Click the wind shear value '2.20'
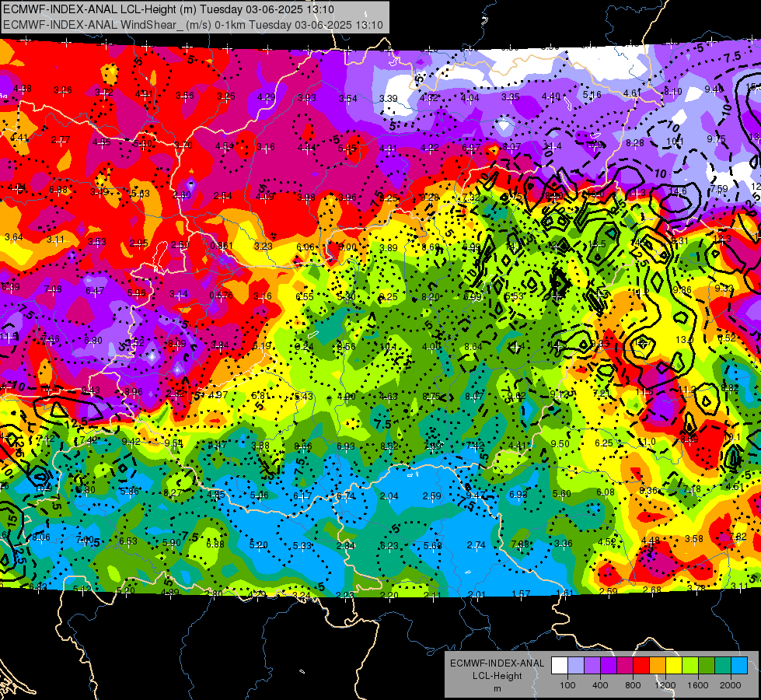This screenshot has width=761, height=700. pyautogui.click(x=389, y=595)
